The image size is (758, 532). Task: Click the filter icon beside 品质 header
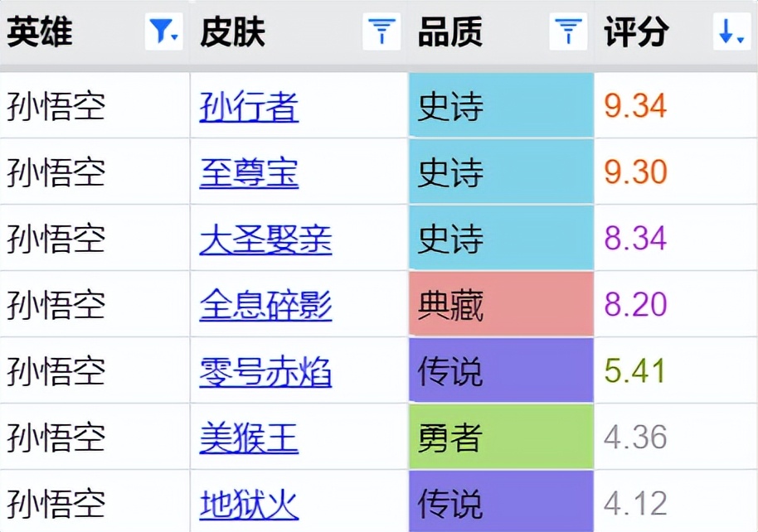click(x=567, y=31)
